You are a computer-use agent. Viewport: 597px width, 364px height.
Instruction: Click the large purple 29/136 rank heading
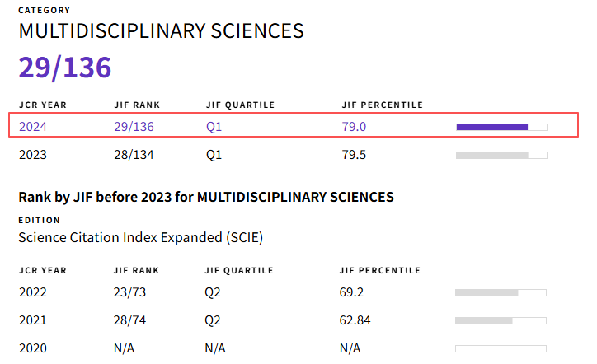click(x=65, y=68)
